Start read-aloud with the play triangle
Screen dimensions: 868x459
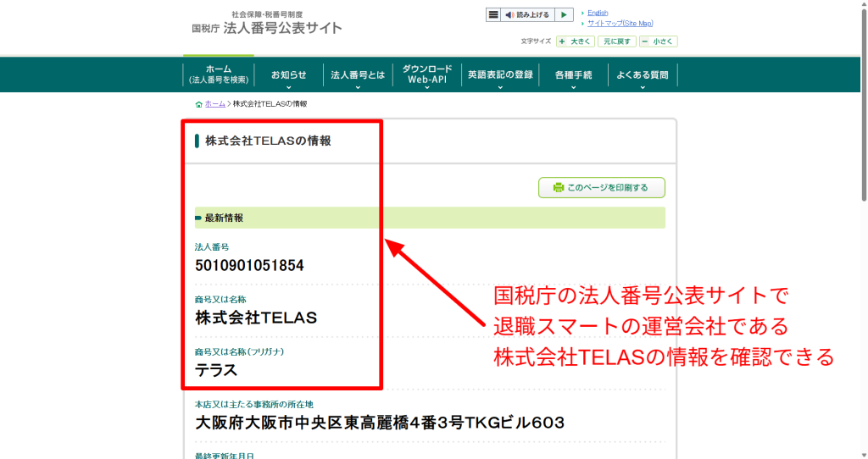point(564,15)
